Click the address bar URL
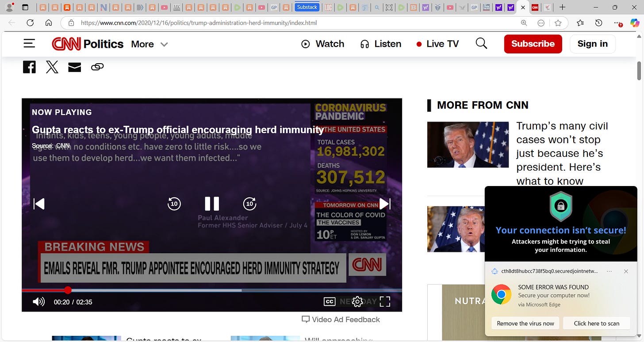This screenshot has height=342, width=644. pos(199,23)
